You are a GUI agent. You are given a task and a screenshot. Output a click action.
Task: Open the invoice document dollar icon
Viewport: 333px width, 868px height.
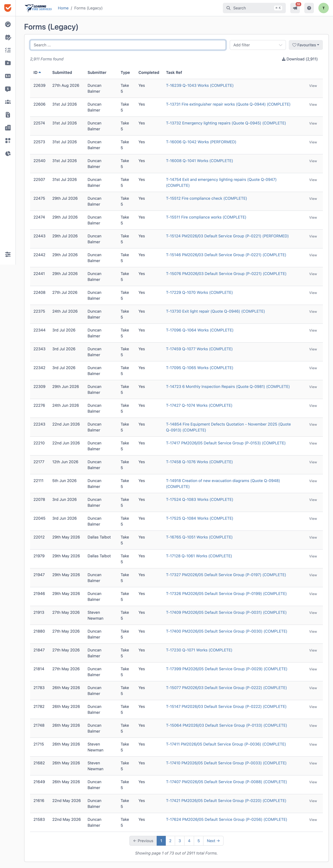click(8, 115)
